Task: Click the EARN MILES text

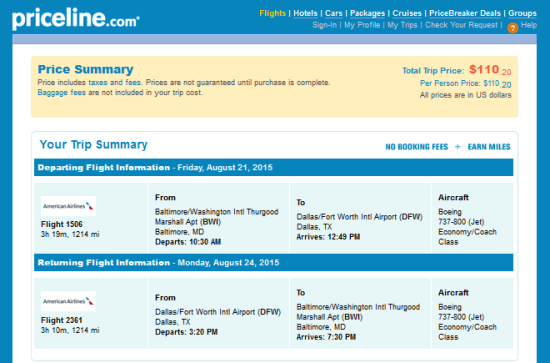Action: pos(489,147)
